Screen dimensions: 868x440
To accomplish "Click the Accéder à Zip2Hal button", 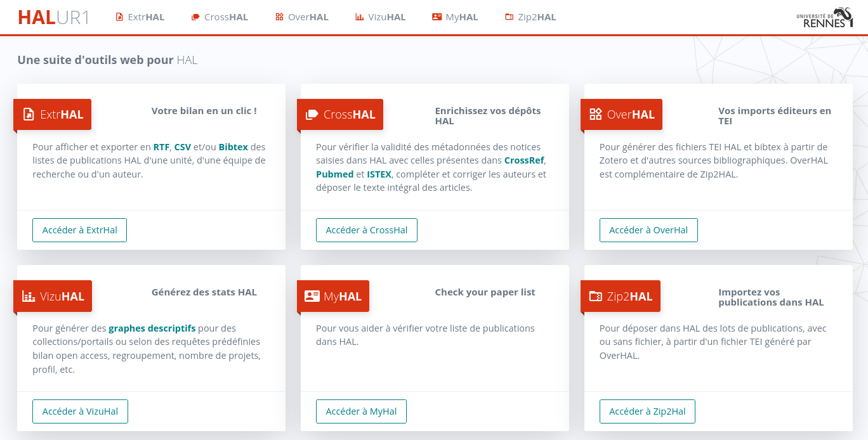I will pos(647,411).
